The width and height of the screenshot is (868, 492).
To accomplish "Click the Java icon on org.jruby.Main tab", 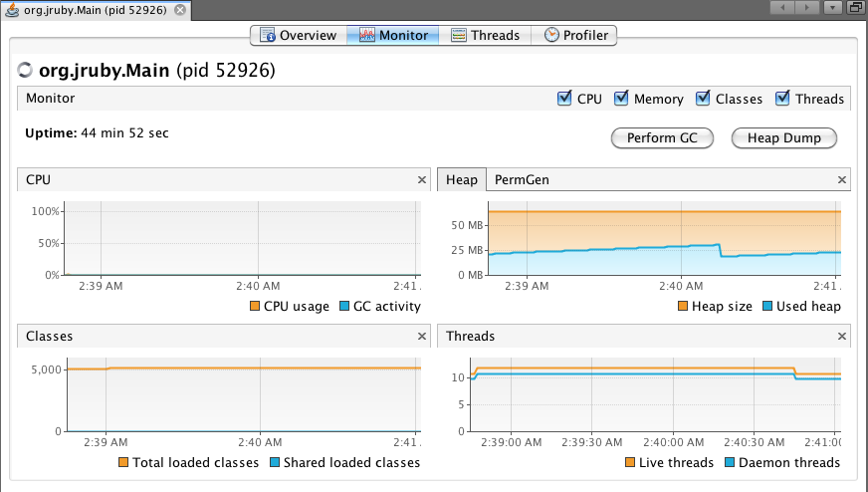I will pyautogui.click(x=12, y=10).
